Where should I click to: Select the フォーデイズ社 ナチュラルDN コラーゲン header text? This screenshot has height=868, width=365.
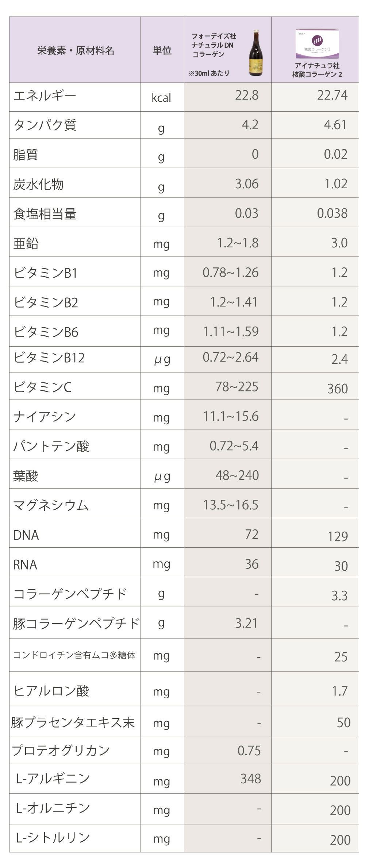pos(214,45)
